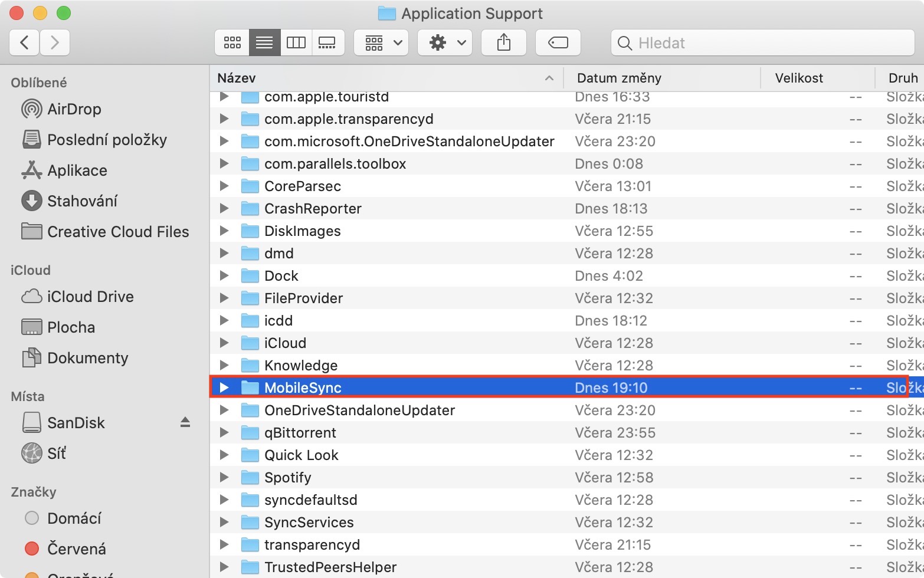The width and height of the screenshot is (924, 578).
Task: Open Stahování in the sidebar
Action: coord(69,201)
